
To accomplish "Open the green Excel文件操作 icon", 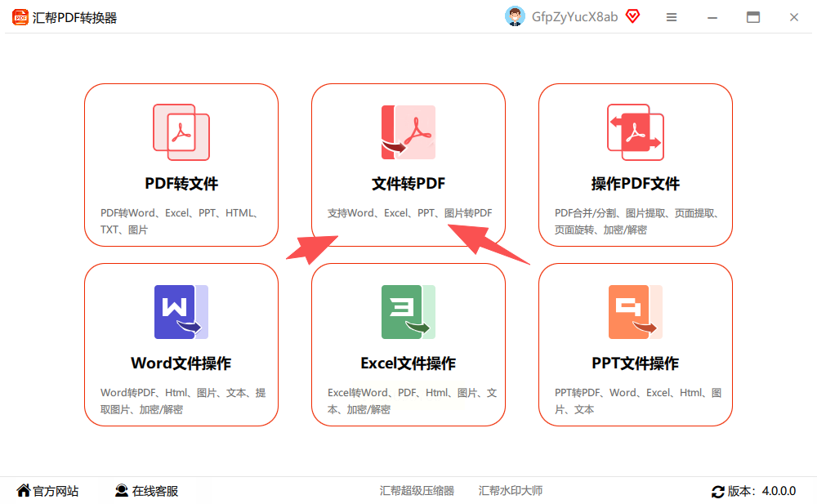I will coord(408,312).
